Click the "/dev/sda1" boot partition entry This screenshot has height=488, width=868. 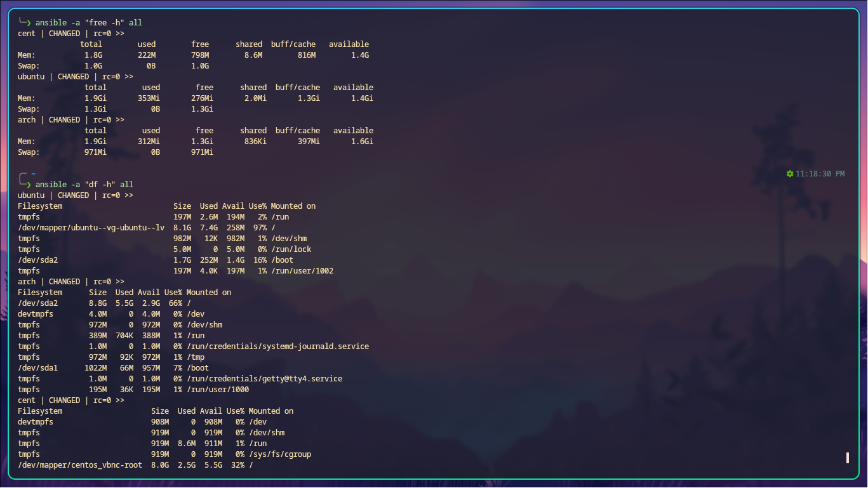pyautogui.click(x=37, y=367)
